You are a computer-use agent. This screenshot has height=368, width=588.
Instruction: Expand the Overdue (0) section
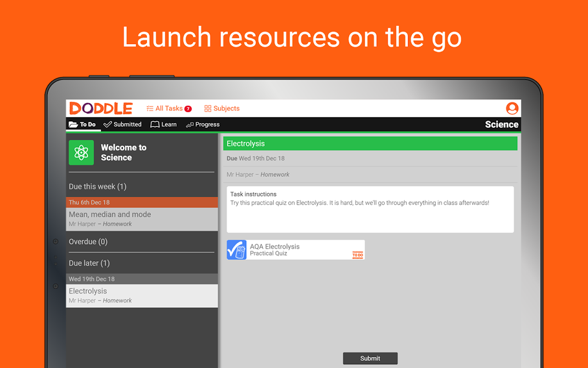(142, 241)
